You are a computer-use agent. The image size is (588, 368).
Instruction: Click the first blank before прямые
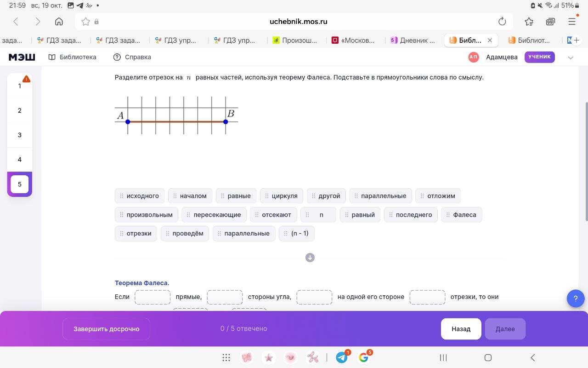coord(153,297)
